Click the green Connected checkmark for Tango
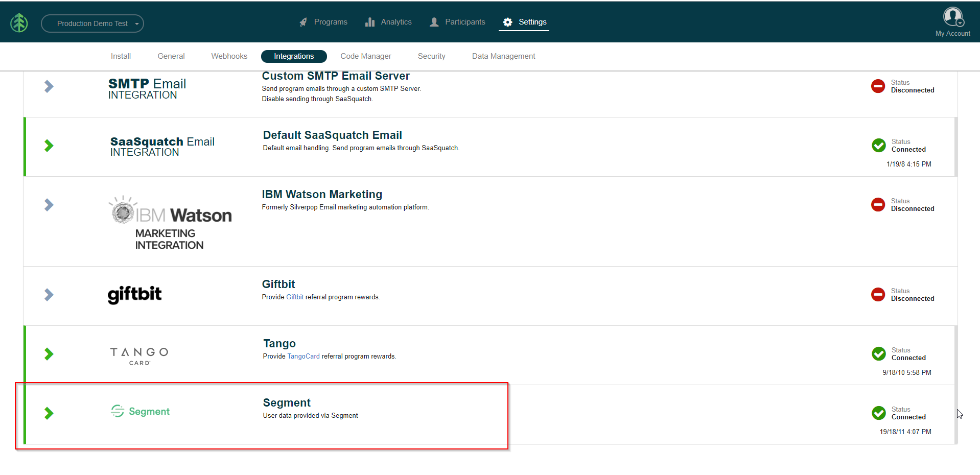The image size is (980, 475). (879, 353)
